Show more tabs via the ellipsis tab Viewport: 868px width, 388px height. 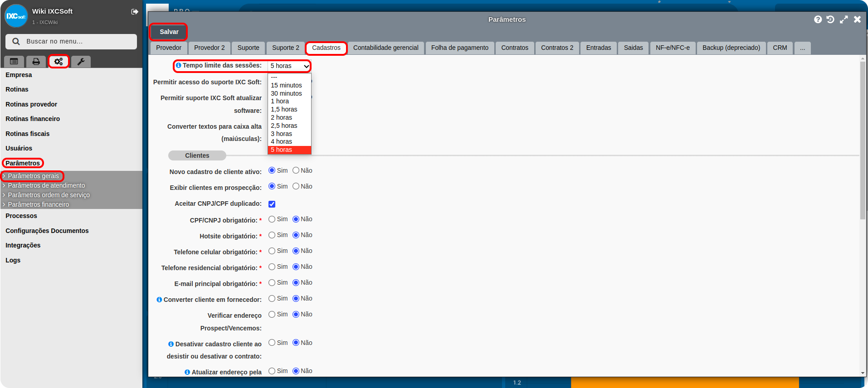click(802, 48)
